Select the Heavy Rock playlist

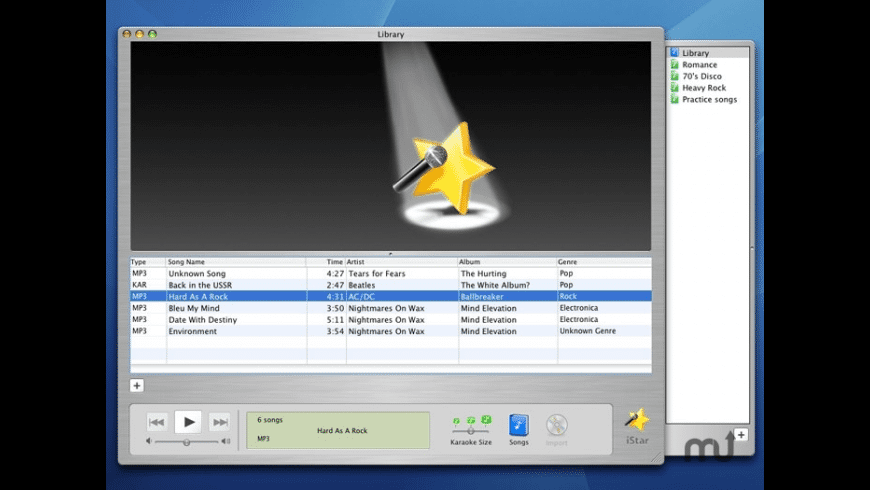tap(703, 88)
